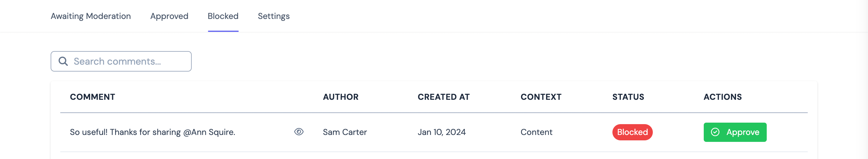Open the Awaiting Moderation tab
868x159 pixels.
coord(91,16)
